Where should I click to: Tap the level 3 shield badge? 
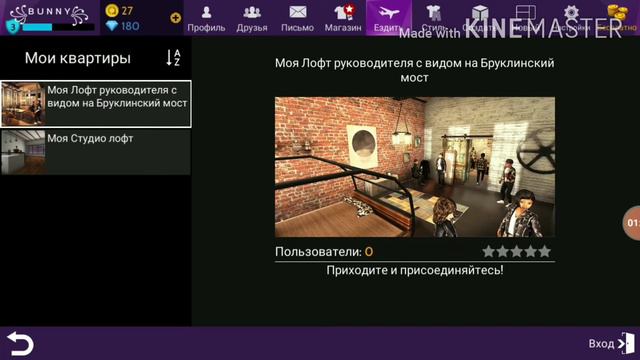coord(13,27)
